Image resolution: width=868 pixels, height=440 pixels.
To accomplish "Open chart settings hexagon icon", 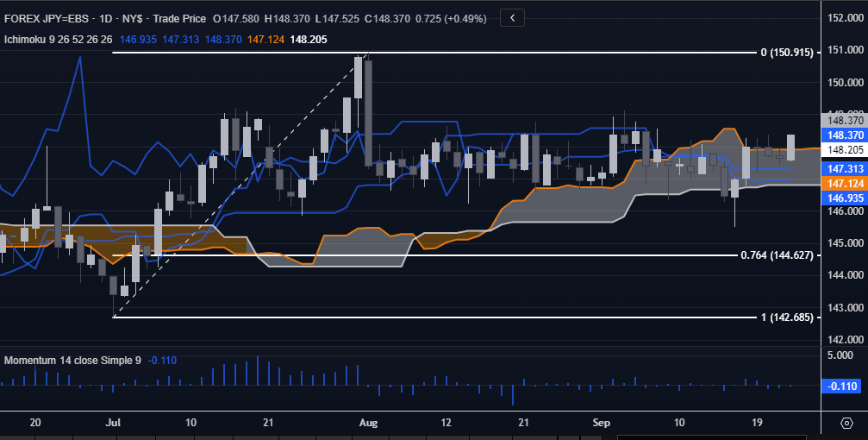I will point(846,423).
